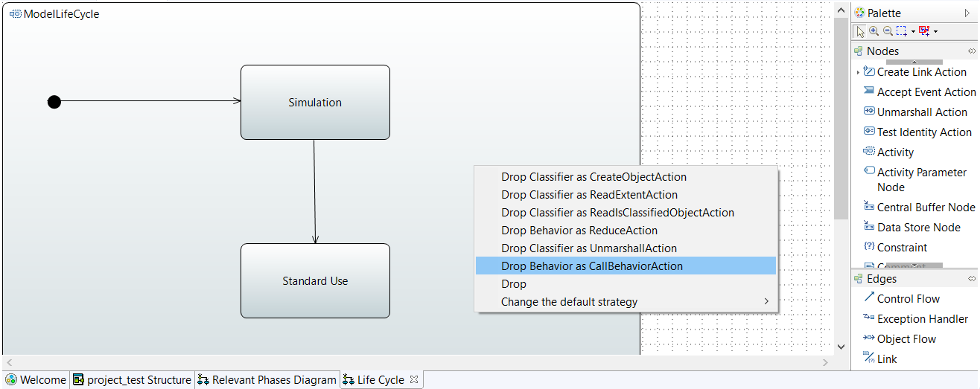Select the Life Cycle tab
This screenshot has height=389, width=980.
pos(381,380)
